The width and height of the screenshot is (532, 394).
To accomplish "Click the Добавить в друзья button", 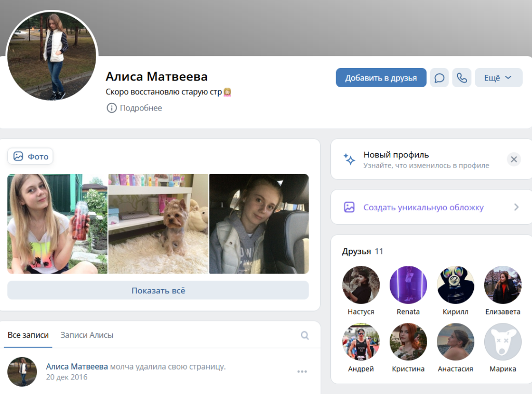I will [x=381, y=78].
